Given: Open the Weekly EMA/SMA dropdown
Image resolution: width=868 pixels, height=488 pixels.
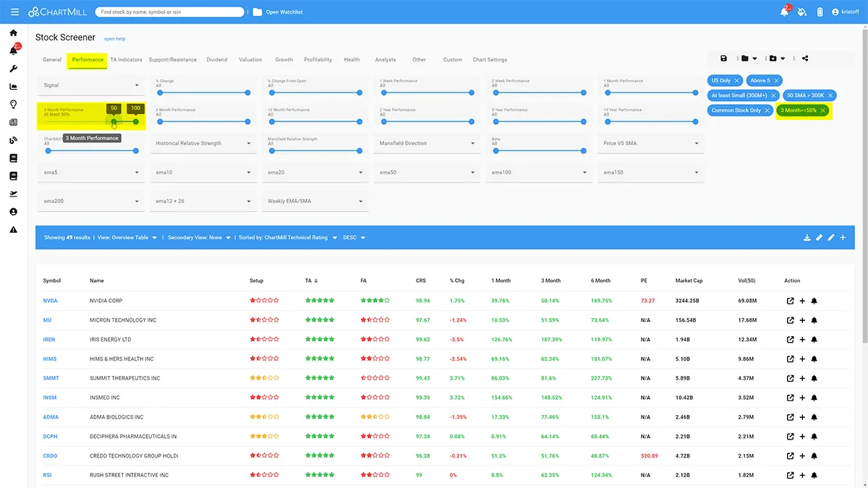Looking at the screenshot, I should point(315,201).
